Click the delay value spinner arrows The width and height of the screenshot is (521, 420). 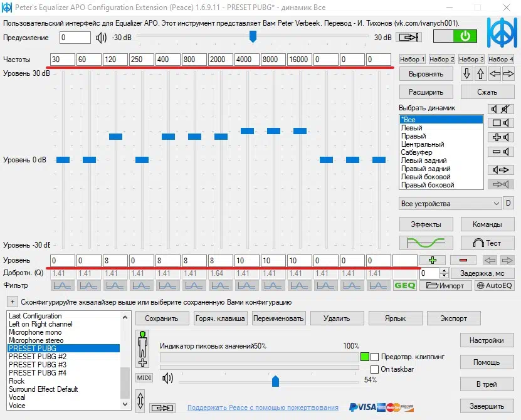click(x=445, y=273)
